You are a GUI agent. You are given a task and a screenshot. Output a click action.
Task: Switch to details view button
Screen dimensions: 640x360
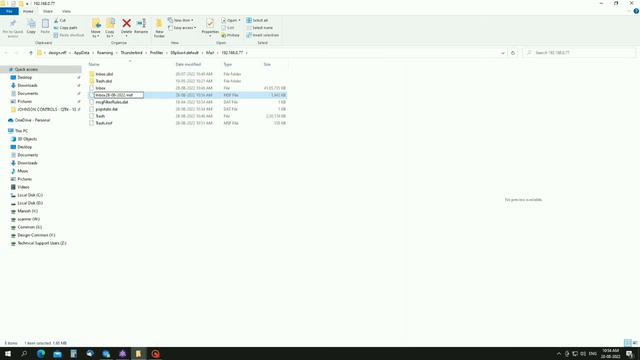pyautogui.click(x=628, y=343)
